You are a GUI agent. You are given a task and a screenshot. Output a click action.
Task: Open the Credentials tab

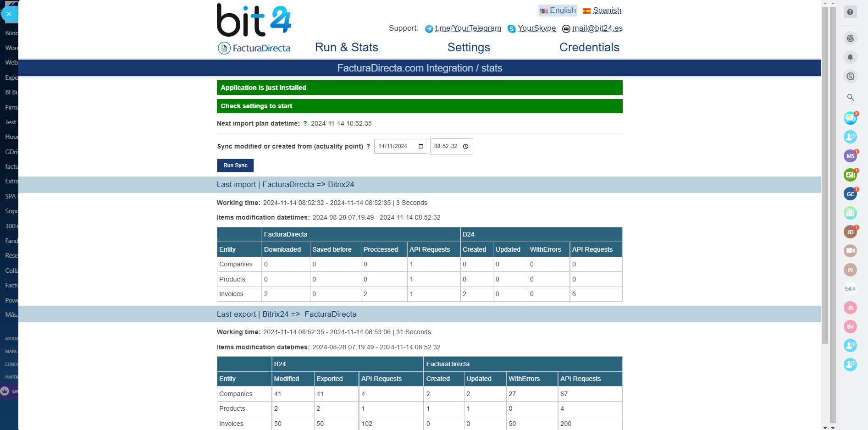point(589,47)
